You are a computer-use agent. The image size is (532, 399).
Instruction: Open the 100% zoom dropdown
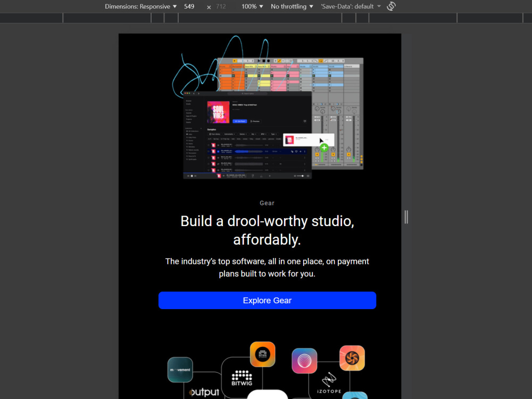(252, 6)
